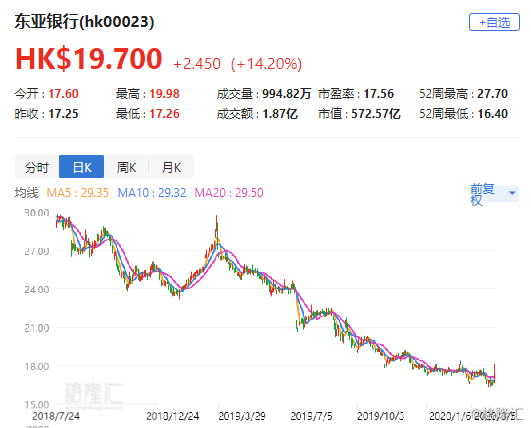
Task: Click the percentage change (+14.20%)
Action: (x=266, y=64)
